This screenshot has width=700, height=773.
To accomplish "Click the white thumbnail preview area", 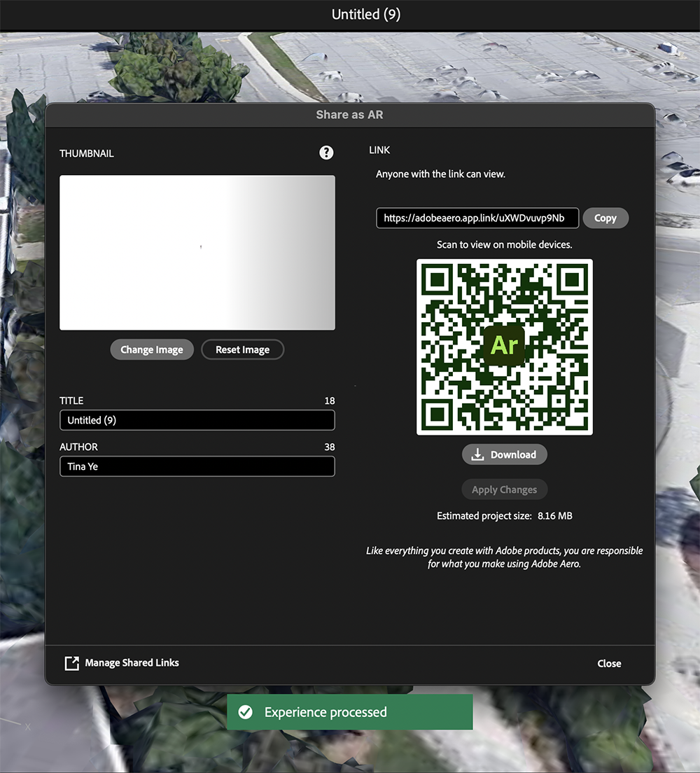I will point(197,252).
